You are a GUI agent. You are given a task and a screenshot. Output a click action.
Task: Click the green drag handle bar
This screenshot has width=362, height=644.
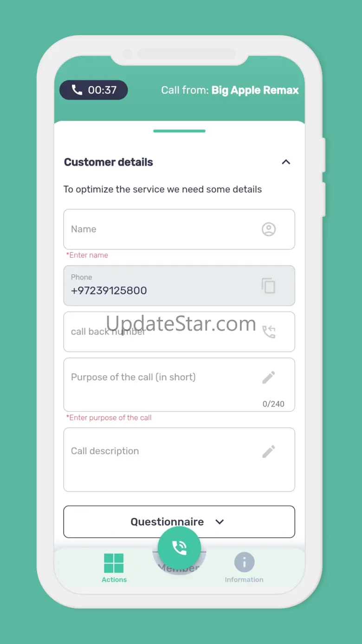coord(179,131)
